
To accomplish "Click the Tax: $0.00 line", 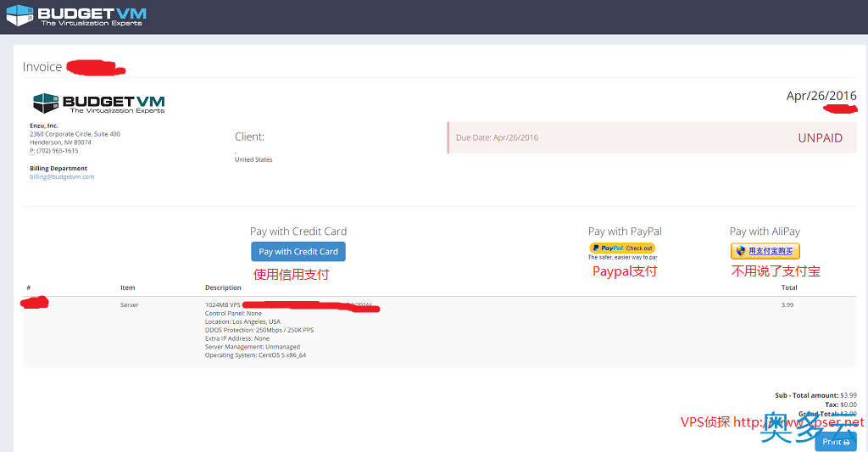I will pyautogui.click(x=840, y=405).
